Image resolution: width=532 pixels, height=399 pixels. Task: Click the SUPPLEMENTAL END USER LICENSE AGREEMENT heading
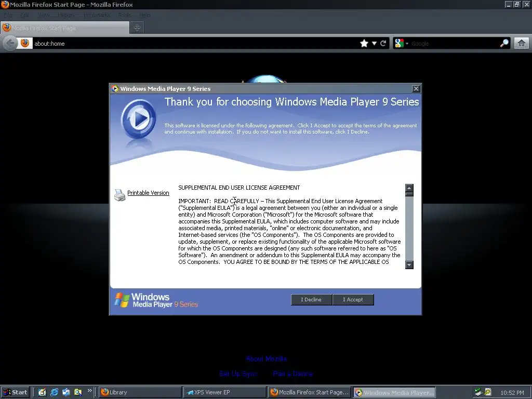pos(239,188)
